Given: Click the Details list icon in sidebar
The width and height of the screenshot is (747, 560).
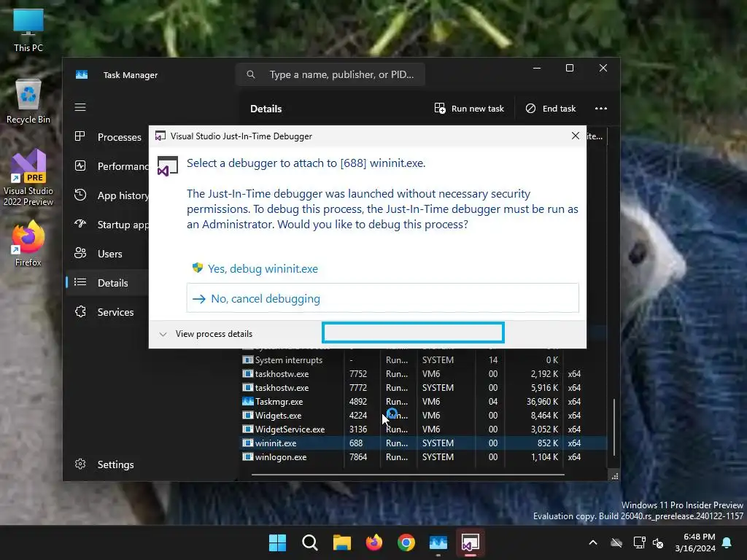Looking at the screenshot, I should (80, 282).
